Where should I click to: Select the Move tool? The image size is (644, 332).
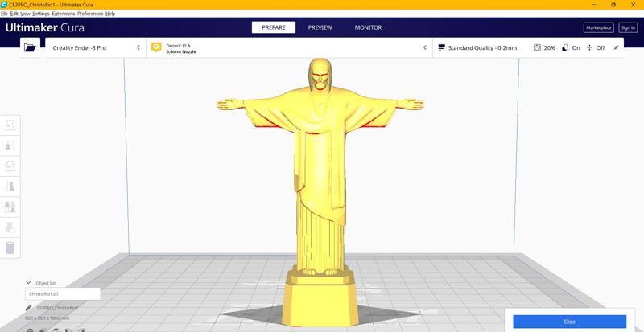point(10,125)
